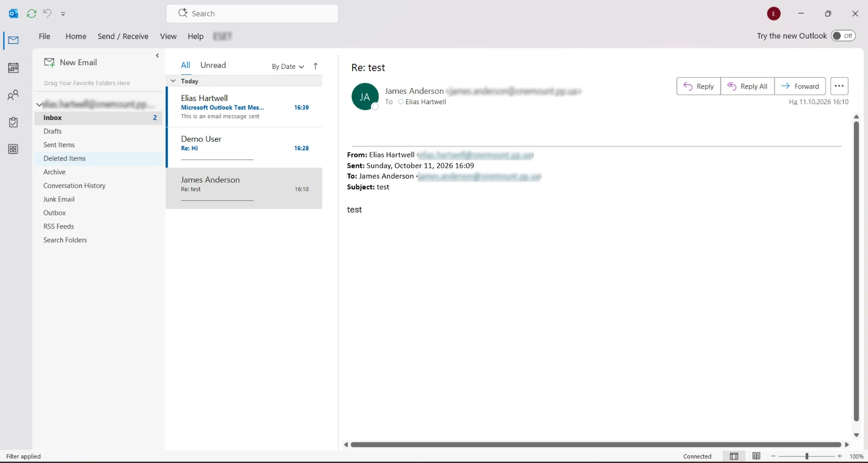Click the zoom slider handle
868x463 pixels.
point(807,456)
